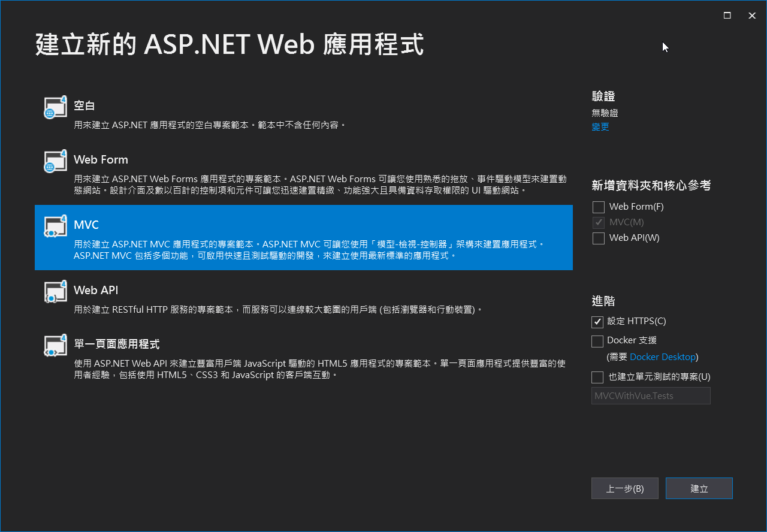Screen dimensions: 767x532
Task: Choose the Web Form template description
Action: pyautogui.click(x=320, y=185)
